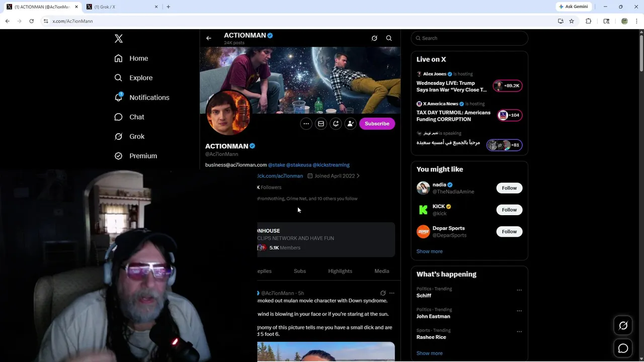
Task: Open more options for John Eastman trend
Action: (x=519, y=311)
